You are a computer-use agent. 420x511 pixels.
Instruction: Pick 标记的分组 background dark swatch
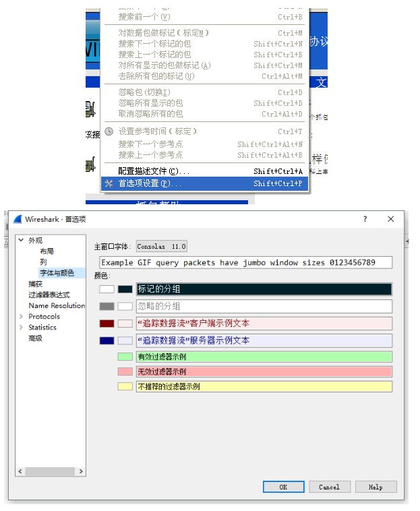point(125,289)
